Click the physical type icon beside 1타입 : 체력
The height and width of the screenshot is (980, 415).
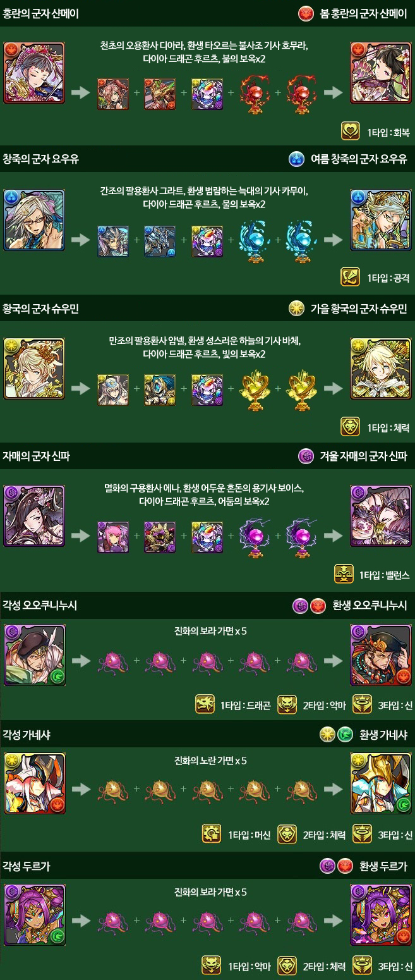[x=351, y=427]
